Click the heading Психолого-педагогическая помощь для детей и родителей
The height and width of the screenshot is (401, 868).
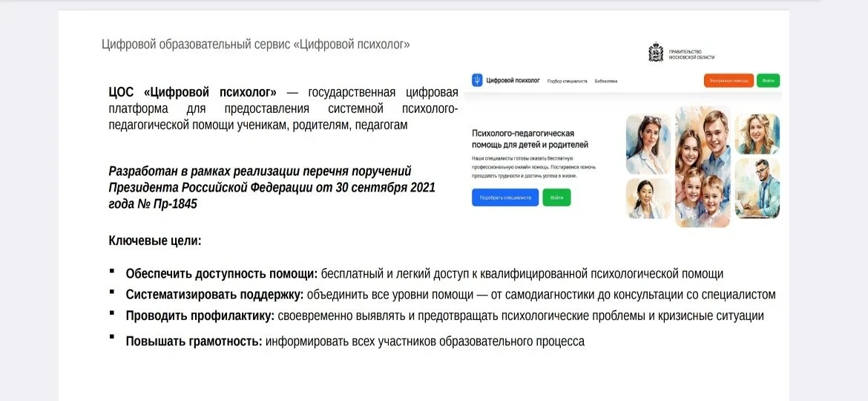530,139
